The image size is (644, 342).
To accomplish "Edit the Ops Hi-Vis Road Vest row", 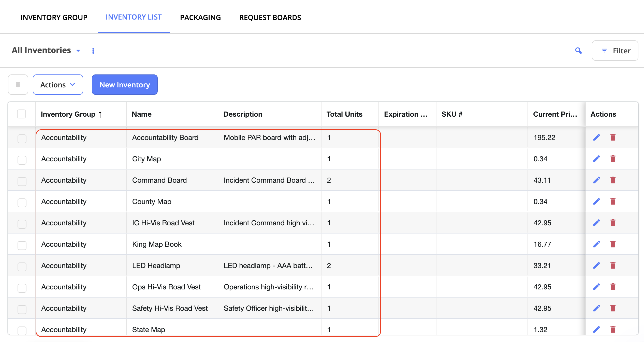I will (x=597, y=287).
